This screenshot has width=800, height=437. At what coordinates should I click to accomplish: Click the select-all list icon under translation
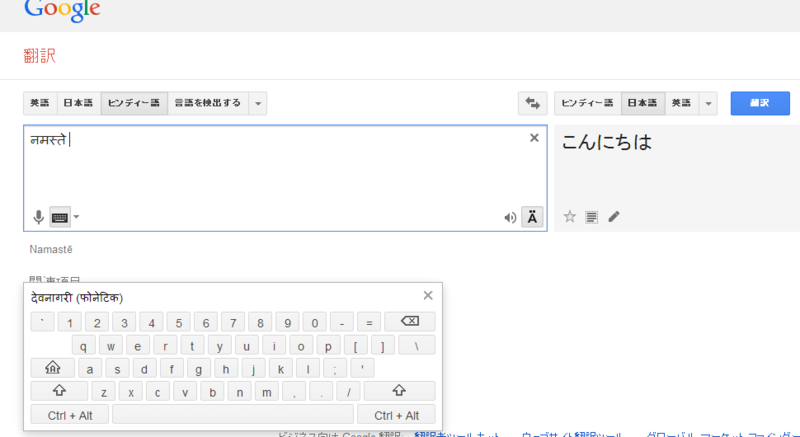click(591, 217)
